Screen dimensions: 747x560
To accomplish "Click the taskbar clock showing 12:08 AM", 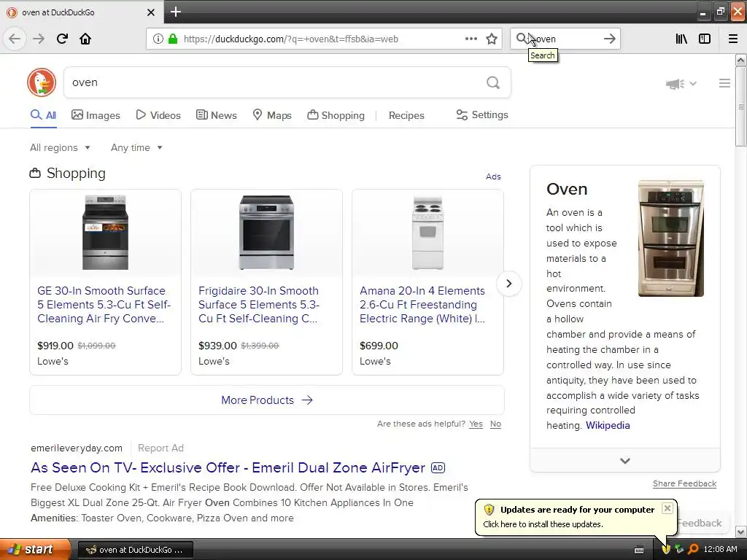I will tap(720, 550).
